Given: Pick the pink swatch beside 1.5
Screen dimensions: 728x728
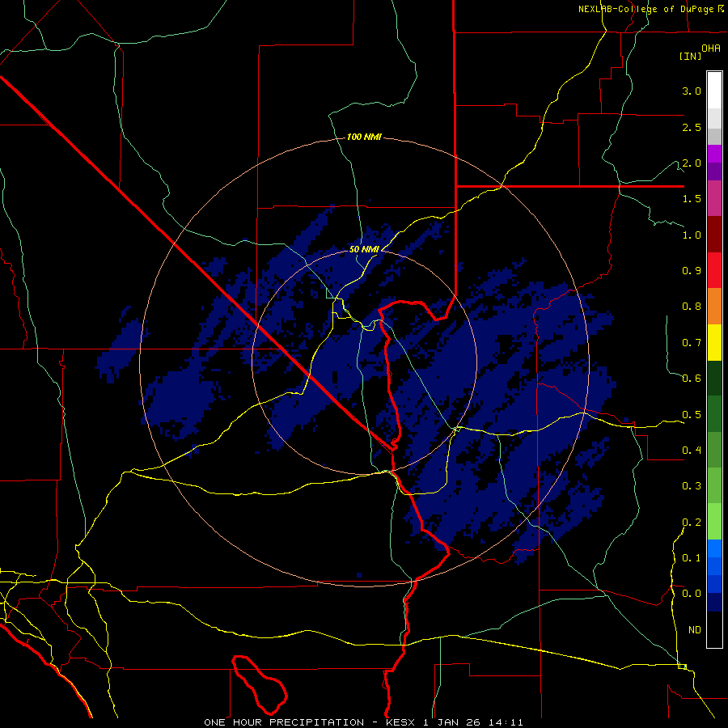Looking at the screenshot, I should (x=714, y=198).
